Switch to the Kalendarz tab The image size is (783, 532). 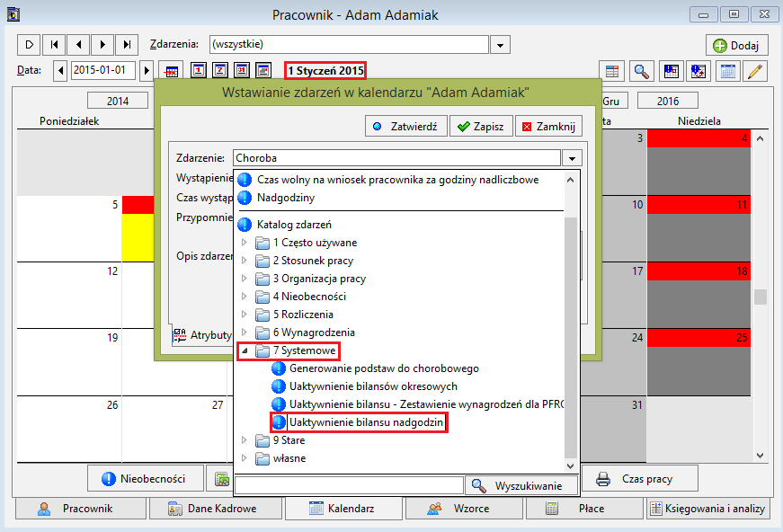coord(344,509)
